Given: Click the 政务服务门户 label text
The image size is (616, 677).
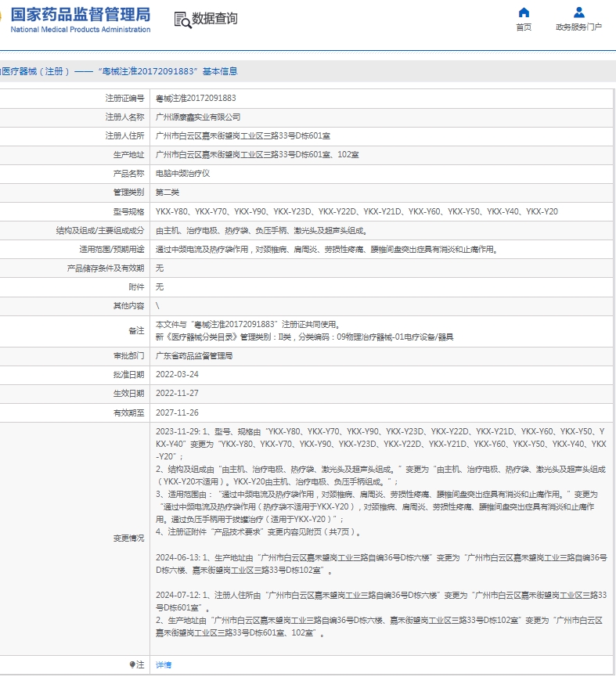Looking at the screenshot, I should pos(578,27).
